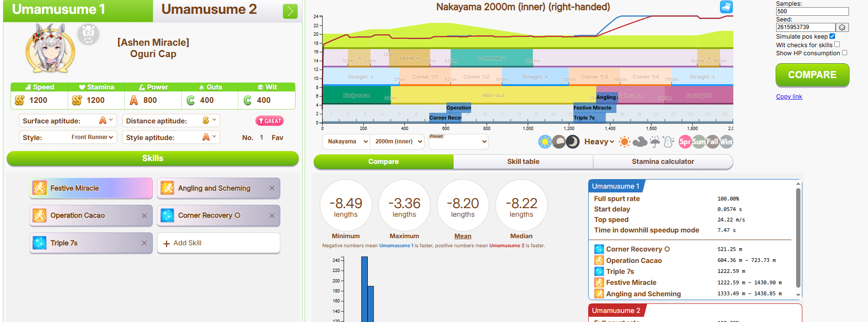Select rainy umbrella weather icon
The image size is (868, 322).
point(655,141)
